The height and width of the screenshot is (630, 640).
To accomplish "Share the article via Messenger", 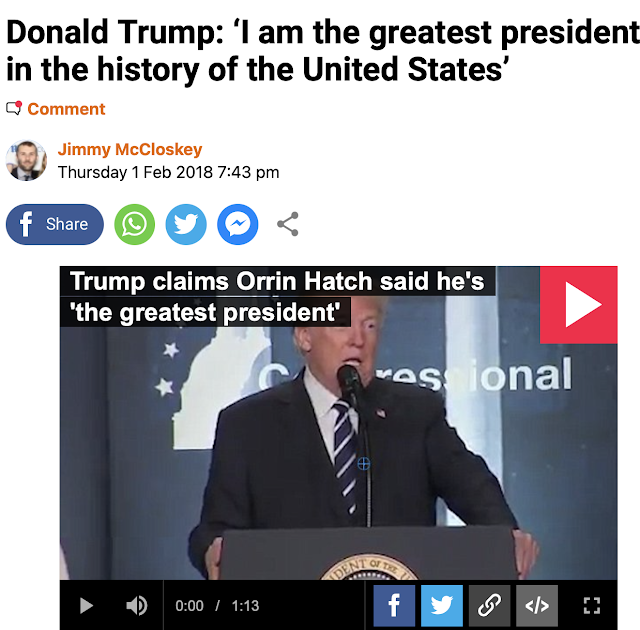I will pos(238,224).
